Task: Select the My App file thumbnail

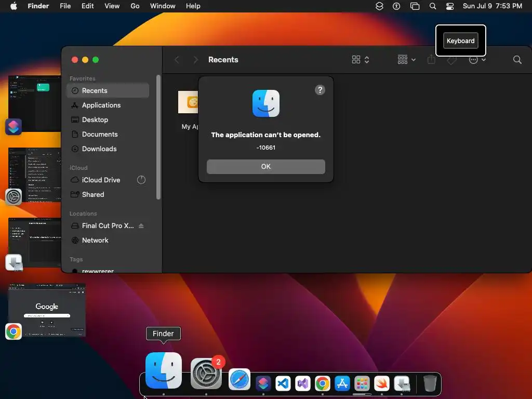Action: point(188,102)
